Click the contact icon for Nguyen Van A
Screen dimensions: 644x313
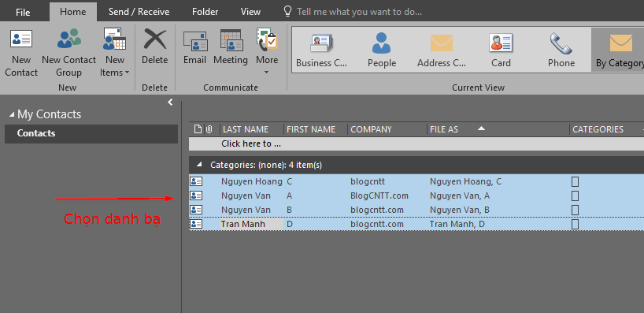196,196
